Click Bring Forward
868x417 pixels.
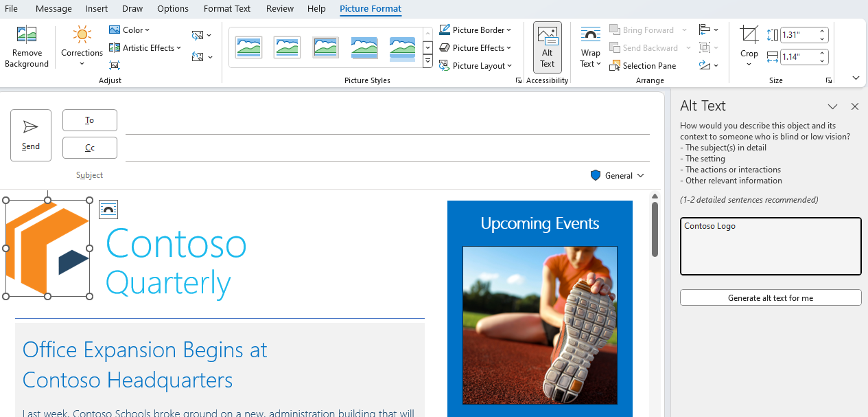[x=642, y=30]
